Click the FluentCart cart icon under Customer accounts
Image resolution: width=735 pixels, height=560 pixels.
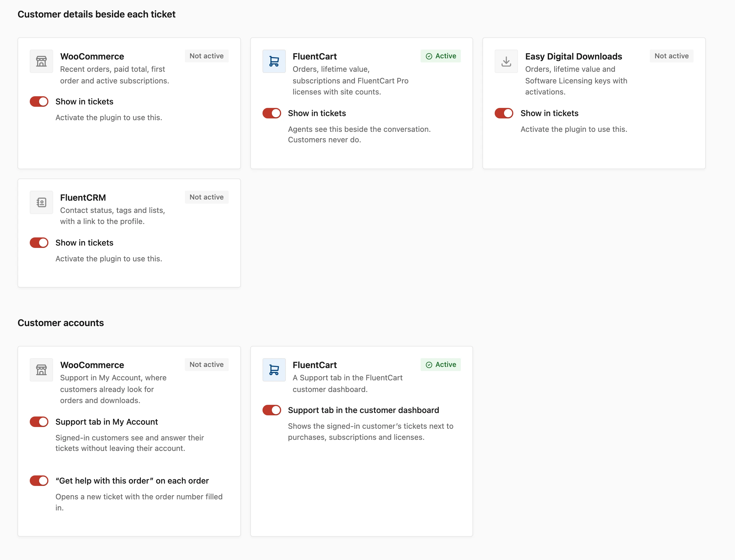(274, 370)
